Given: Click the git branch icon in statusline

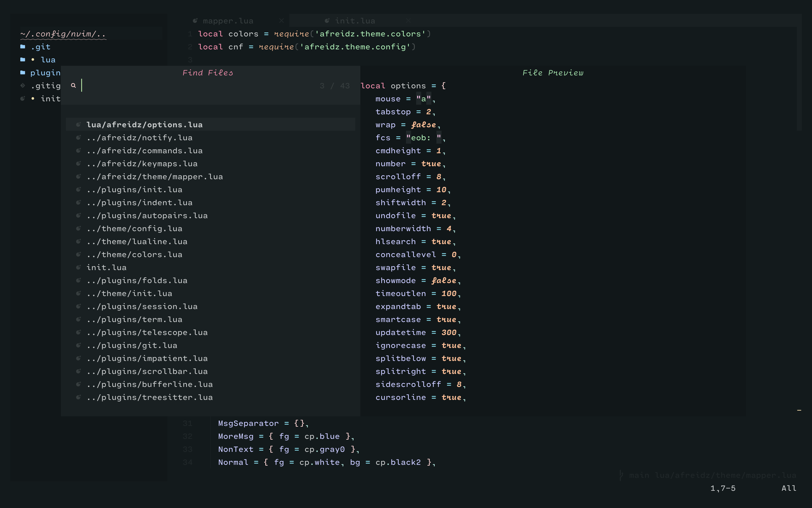Looking at the screenshot, I should pyautogui.click(x=621, y=476).
